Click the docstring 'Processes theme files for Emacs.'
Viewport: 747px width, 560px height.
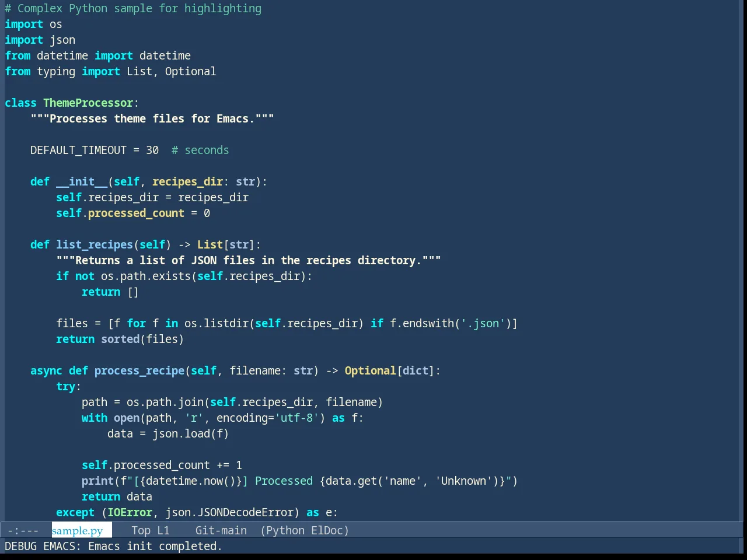click(x=152, y=118)
